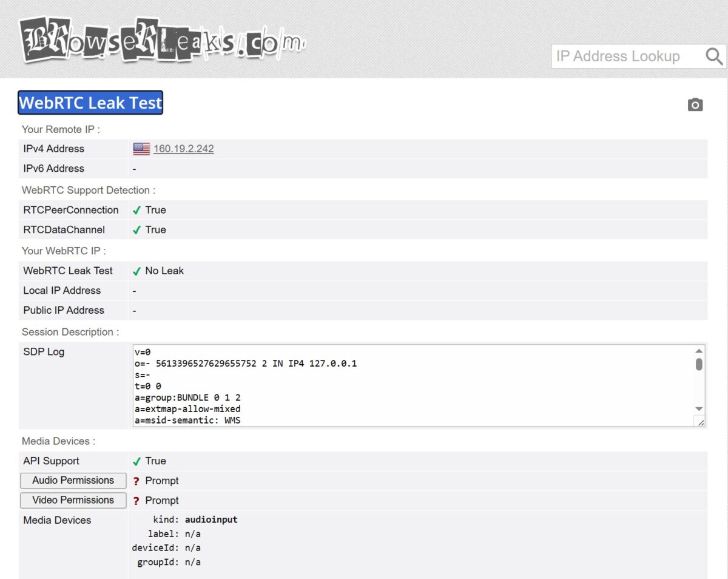Screen dimensions: 728x579
Task: Click the SDP origin line with 127.0.0.1
Action: coord(246,364)
